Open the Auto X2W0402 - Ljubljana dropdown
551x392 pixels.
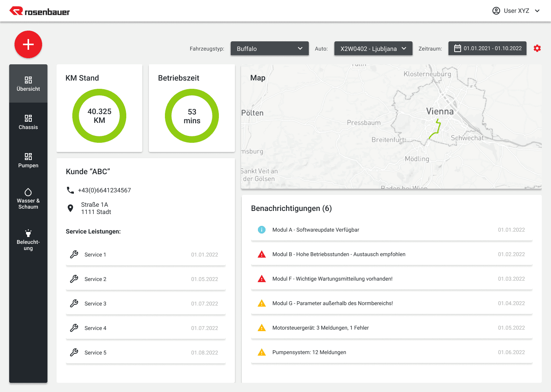(373, 49)
